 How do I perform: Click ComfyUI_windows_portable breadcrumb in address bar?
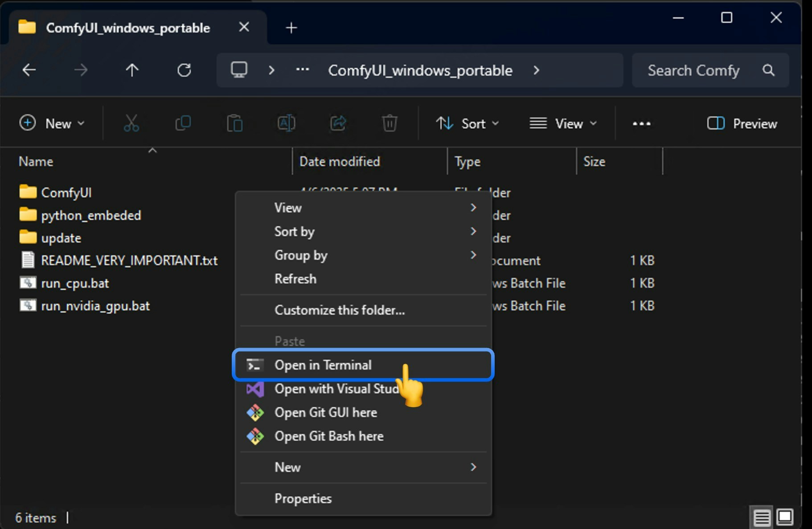[420, 70]
